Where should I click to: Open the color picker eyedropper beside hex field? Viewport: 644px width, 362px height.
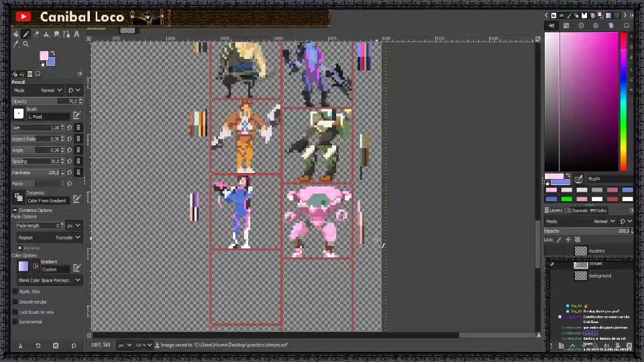[x=579, y=179]
